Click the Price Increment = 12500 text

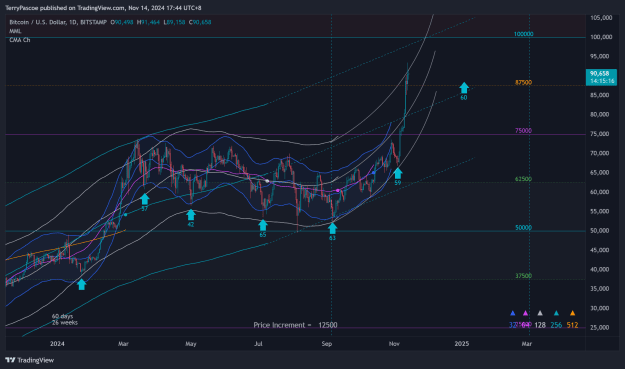[x=295, y=325]
